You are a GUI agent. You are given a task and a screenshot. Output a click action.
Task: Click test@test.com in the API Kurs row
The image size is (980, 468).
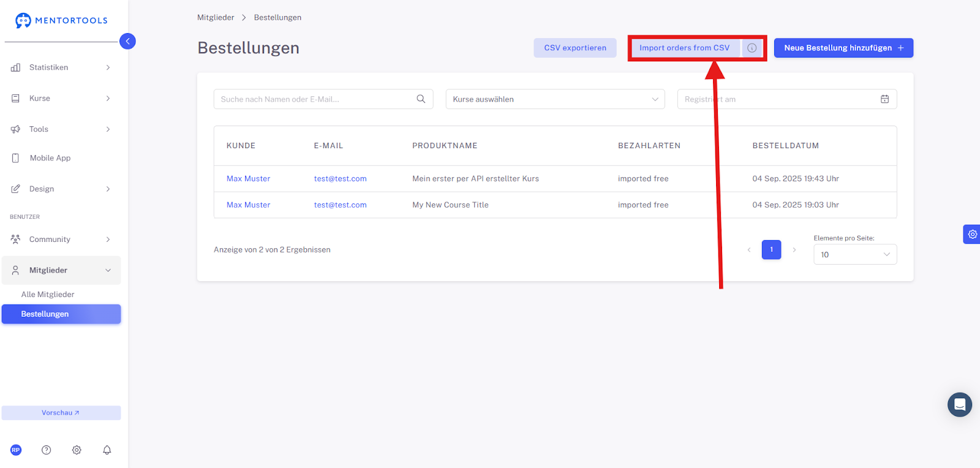pos(340,178)
